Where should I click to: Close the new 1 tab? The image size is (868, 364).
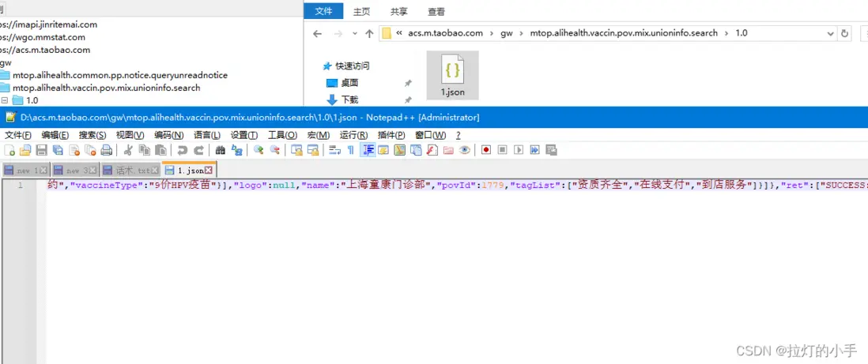click(43, 170)
